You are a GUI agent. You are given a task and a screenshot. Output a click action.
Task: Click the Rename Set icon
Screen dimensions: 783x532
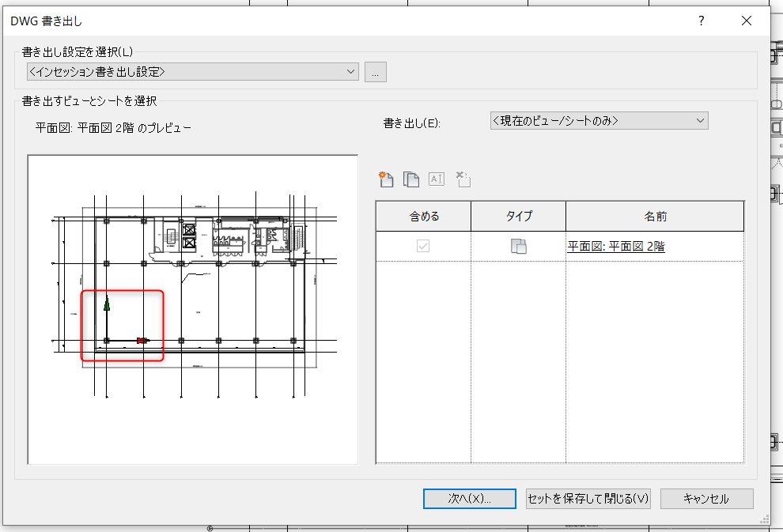(x=437, y=179)
